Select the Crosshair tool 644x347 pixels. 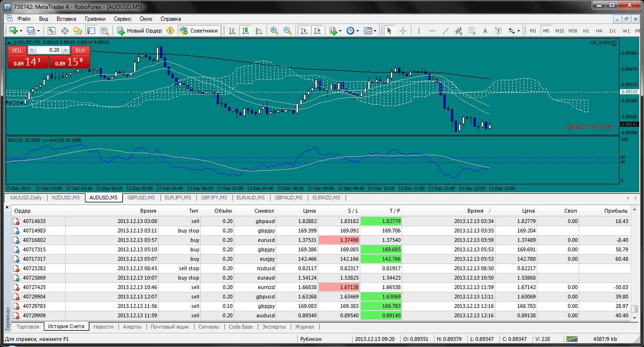pos(403,31)
